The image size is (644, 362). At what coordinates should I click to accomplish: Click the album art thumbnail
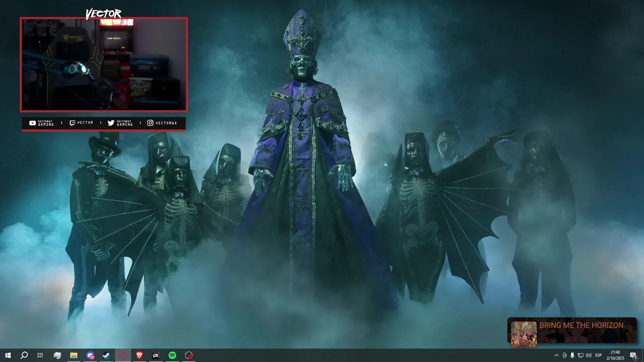pyautogui.click(x=524, y=334)
